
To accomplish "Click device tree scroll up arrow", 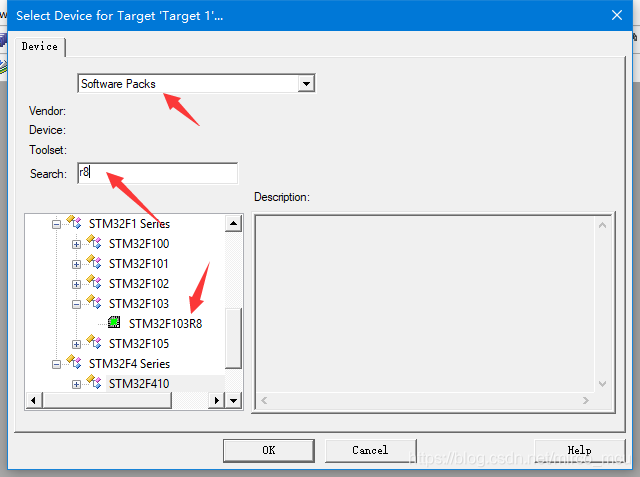I will click(233, 223).
